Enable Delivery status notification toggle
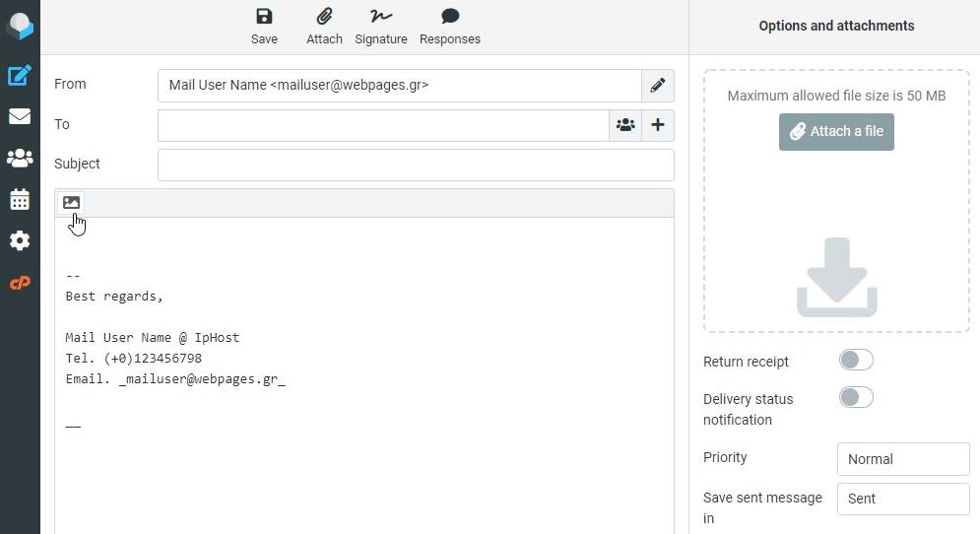Screen dimensions: 980x534 pos(856,398)
